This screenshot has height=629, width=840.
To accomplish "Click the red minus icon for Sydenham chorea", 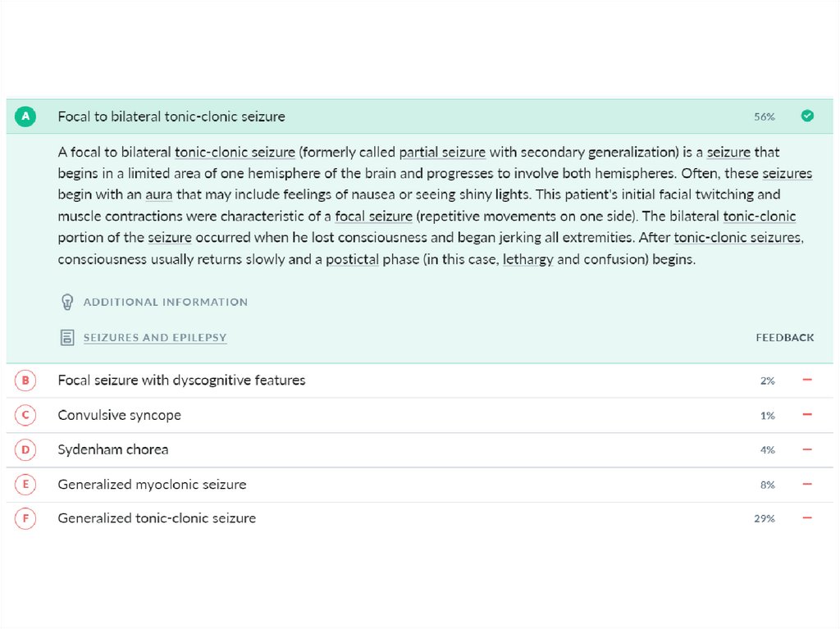I will click(x=807, y=449).
